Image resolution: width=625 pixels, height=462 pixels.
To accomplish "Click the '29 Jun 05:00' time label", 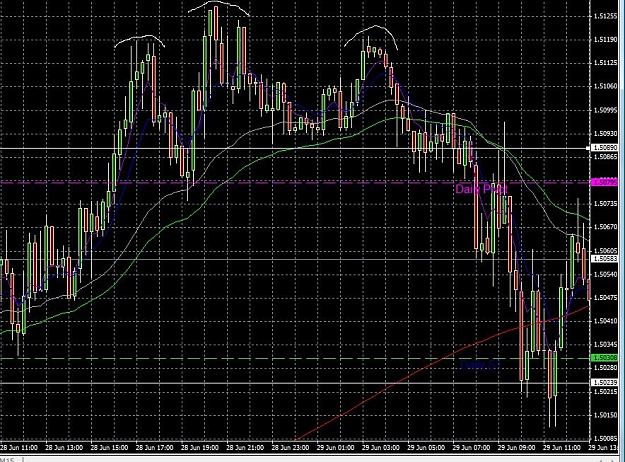I will (x=426, y=448).
